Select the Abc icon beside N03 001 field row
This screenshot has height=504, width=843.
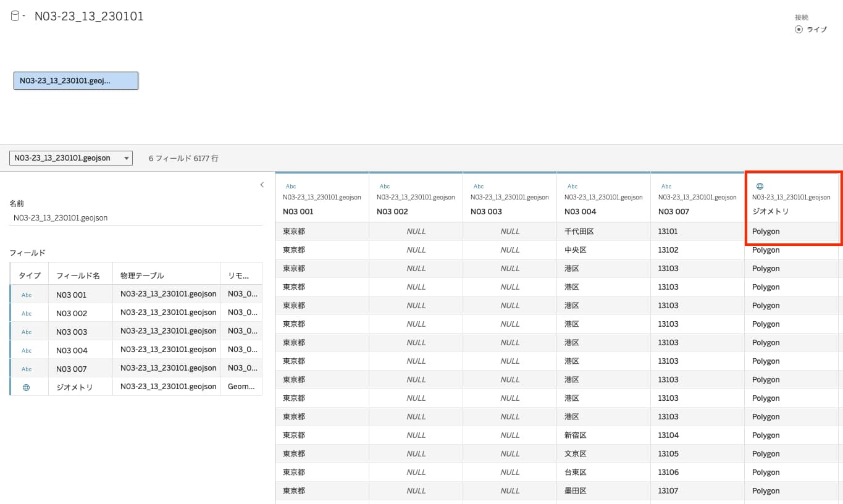pyautogui.click(x=26, y=294)
